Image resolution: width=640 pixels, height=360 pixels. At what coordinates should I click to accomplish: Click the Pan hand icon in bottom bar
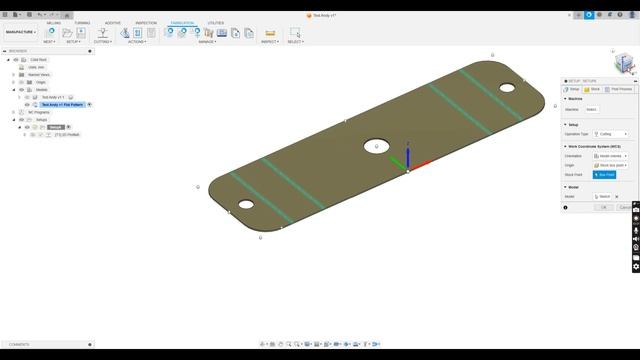click(x=280, y=344)
